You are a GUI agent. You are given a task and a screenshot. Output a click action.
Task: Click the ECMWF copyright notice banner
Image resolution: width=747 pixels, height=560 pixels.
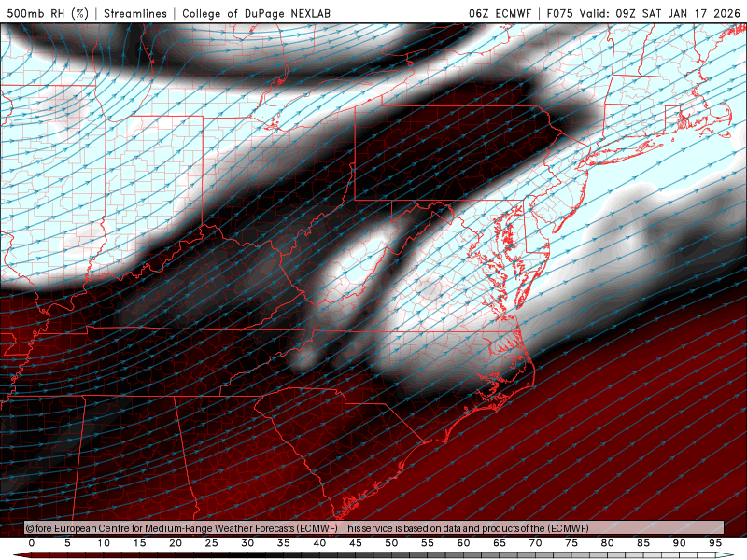pos(374,528)
